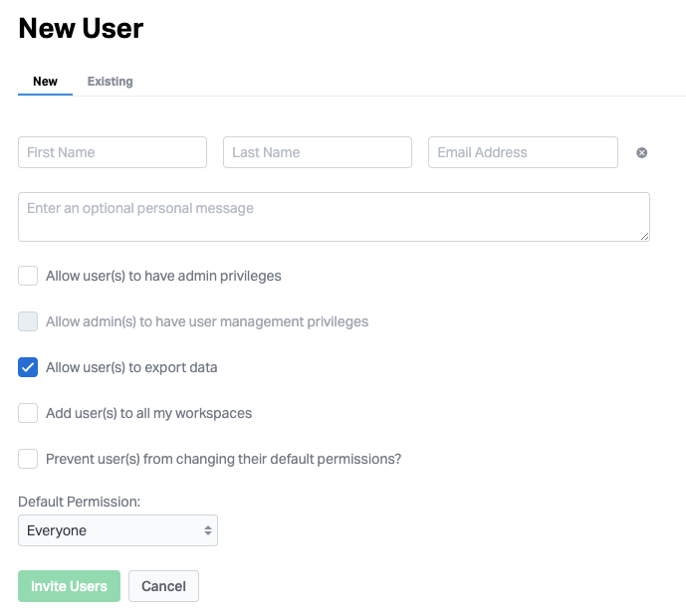Click into the Last Name field
Viewport: 686px width, 616px height.
click(x=318, y=152)
